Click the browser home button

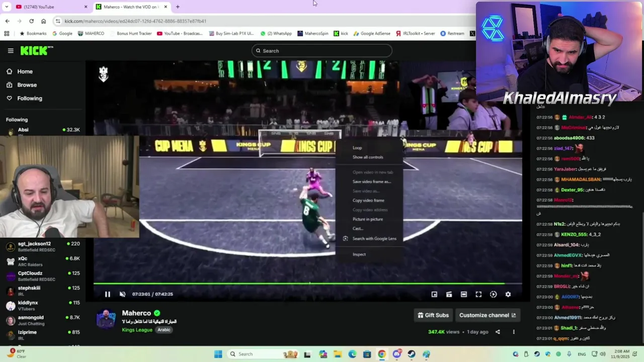point(43,21)
